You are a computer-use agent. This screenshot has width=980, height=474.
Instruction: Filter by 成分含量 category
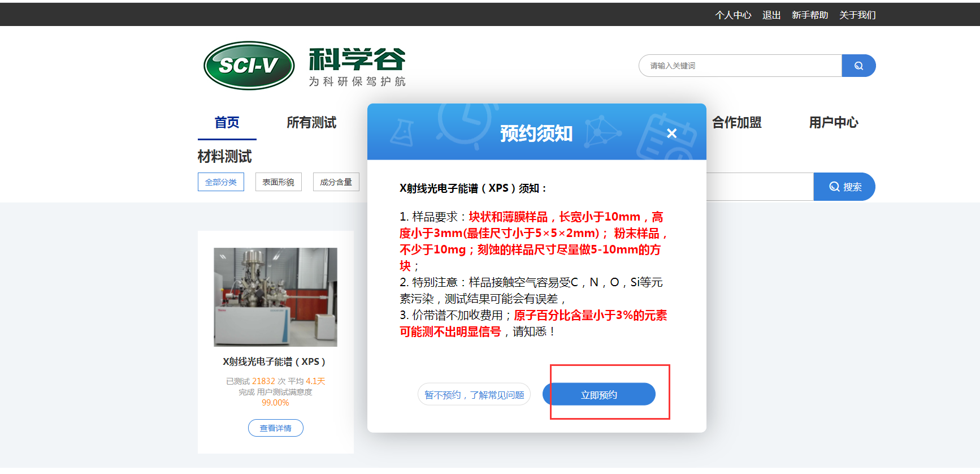336,182
